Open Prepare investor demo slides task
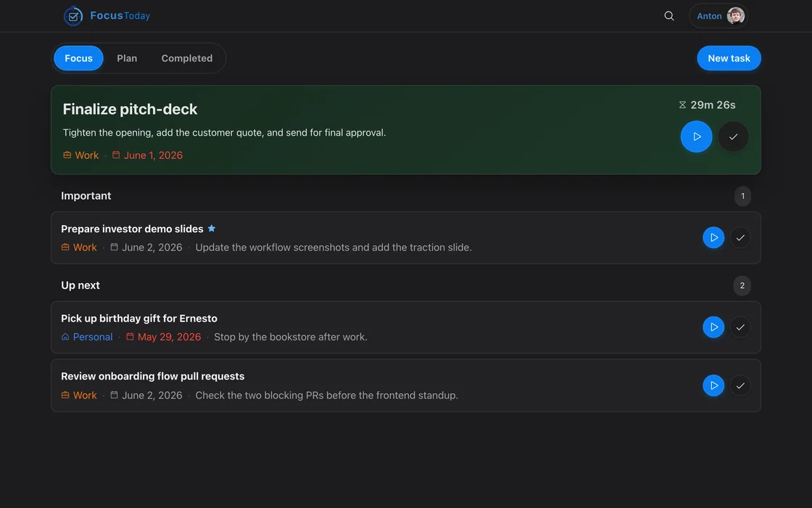 coord(132,229)
